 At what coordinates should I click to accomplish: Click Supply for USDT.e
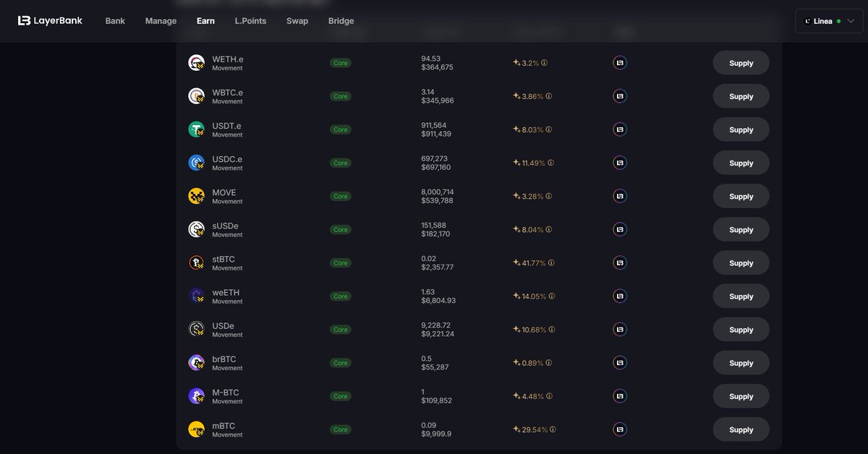tap(741, 129)
